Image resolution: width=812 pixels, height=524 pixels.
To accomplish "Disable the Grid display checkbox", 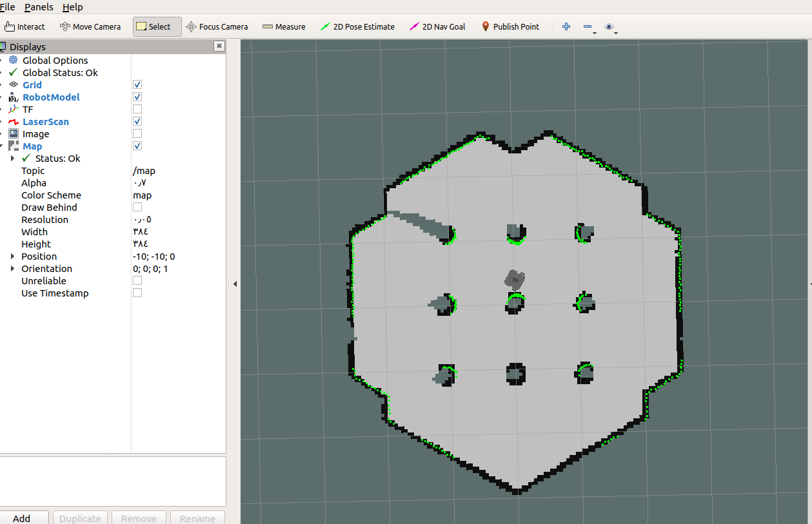I will pos(137,84).
